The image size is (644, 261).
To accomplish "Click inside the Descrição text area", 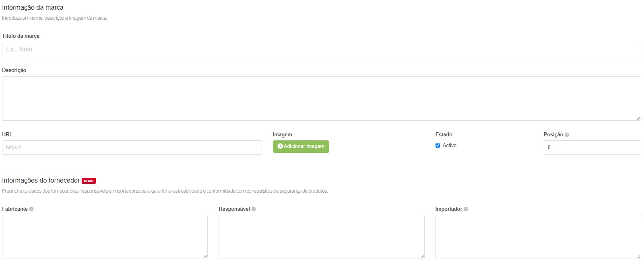I will pyautogui.click(x=321, y=98).
